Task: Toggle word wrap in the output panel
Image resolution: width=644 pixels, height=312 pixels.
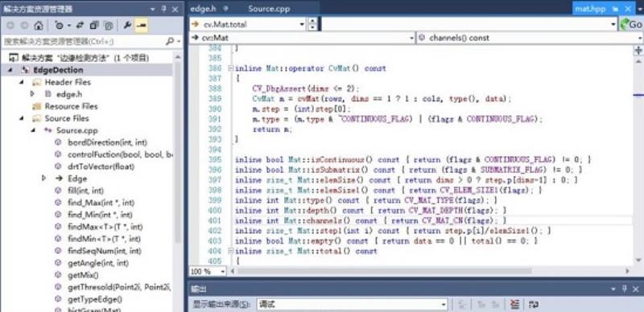Action: 533,304
